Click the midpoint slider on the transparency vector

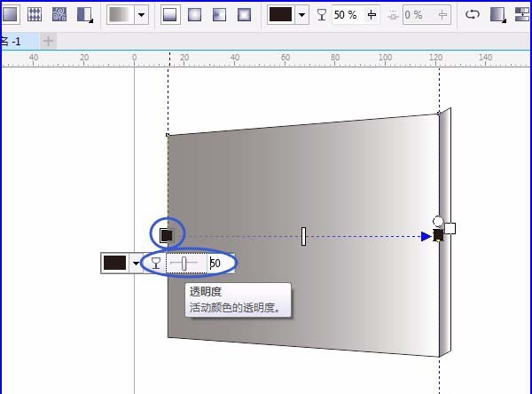(303, 236)
